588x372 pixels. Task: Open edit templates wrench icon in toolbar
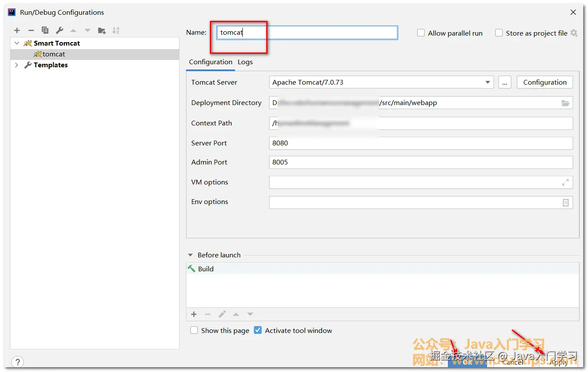pyautogui.click(x=59, y=30)
